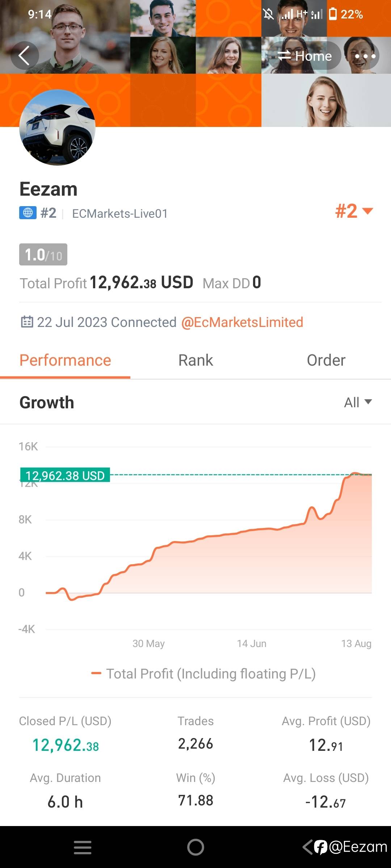Tap the Max DD value
The image size is (391, 868).
pos(257,282)
